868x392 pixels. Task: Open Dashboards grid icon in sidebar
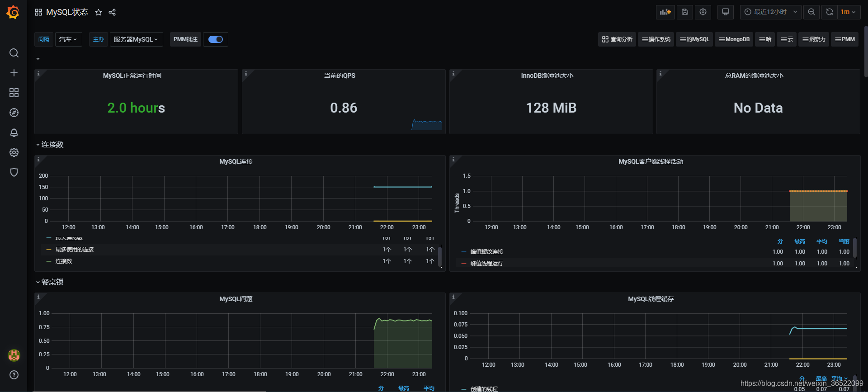pyautogui.click(x=14, y=93)
